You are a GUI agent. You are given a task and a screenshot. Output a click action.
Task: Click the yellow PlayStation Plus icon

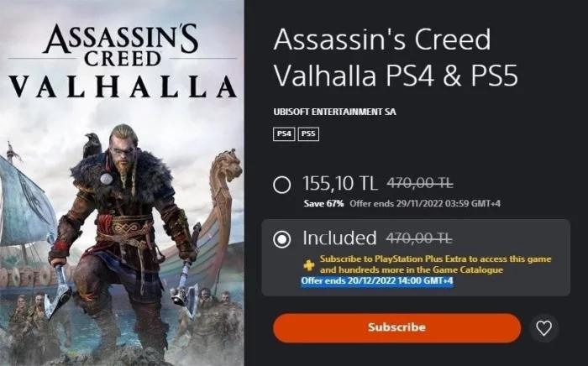(309, 265)
